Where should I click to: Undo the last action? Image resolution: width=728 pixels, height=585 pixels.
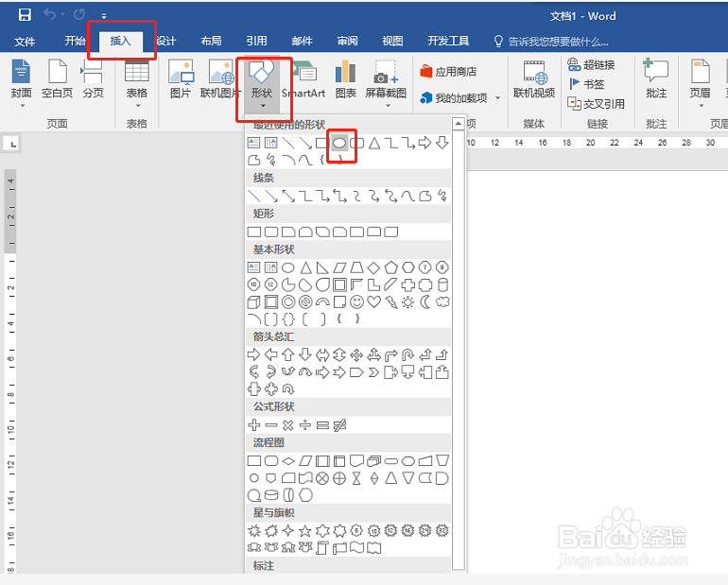50,15
